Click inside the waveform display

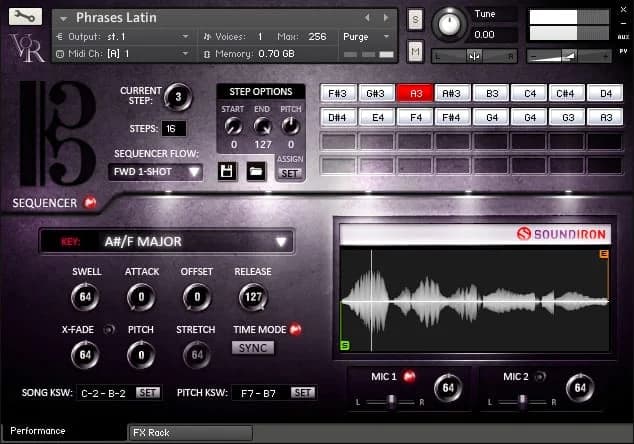coord(475,300)
